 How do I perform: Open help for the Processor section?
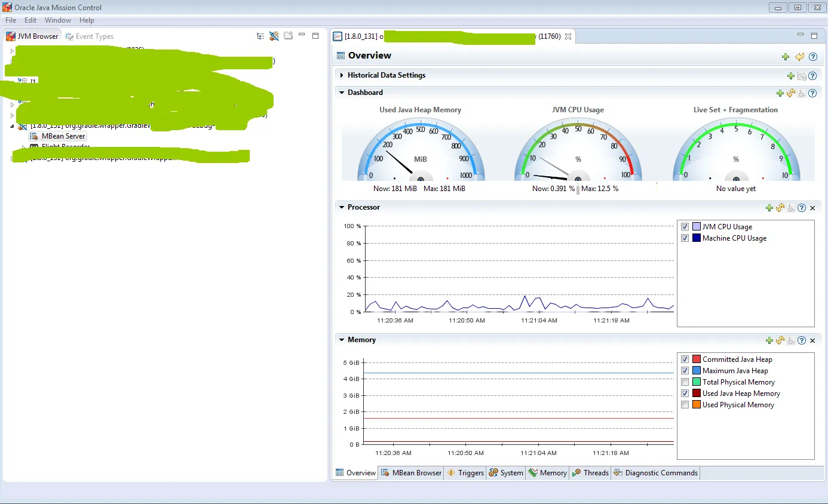802,208
